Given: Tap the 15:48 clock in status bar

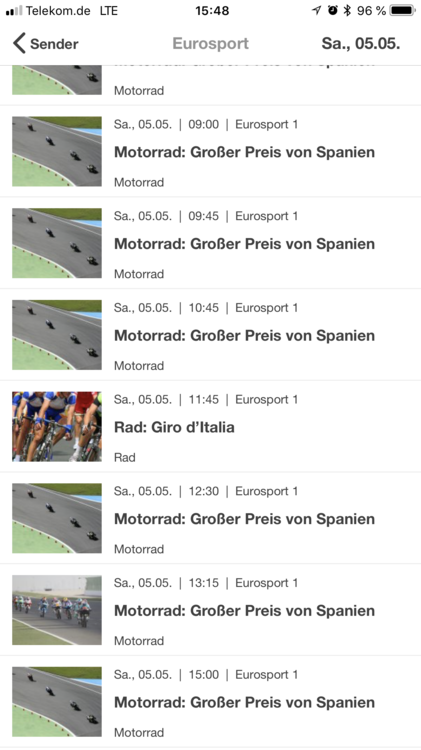Looking at the screenshot, I should click(x=212, y=11).
